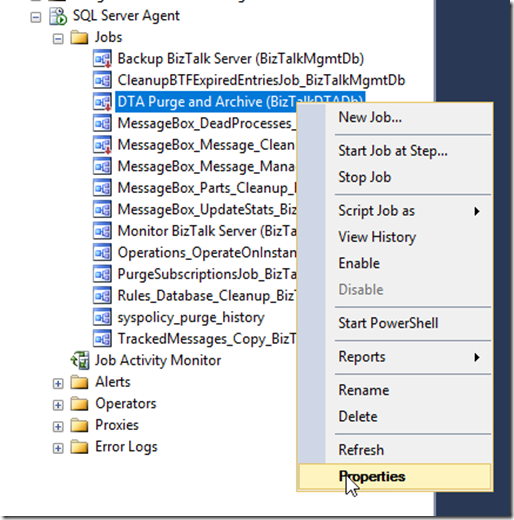The image size is (514, 520).
Task: Click the Operations_OperateOnInstan job icon
Action: pos(102,253)
